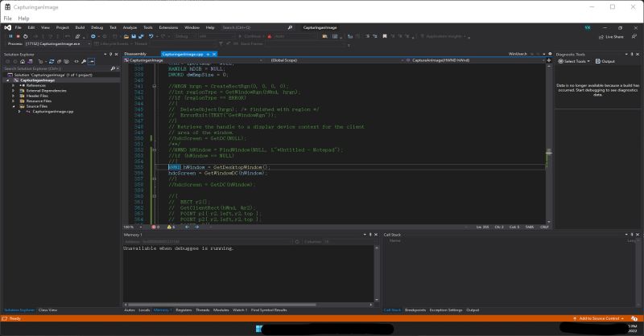Pin the Diagnostic Tools panel

[632, 54]
